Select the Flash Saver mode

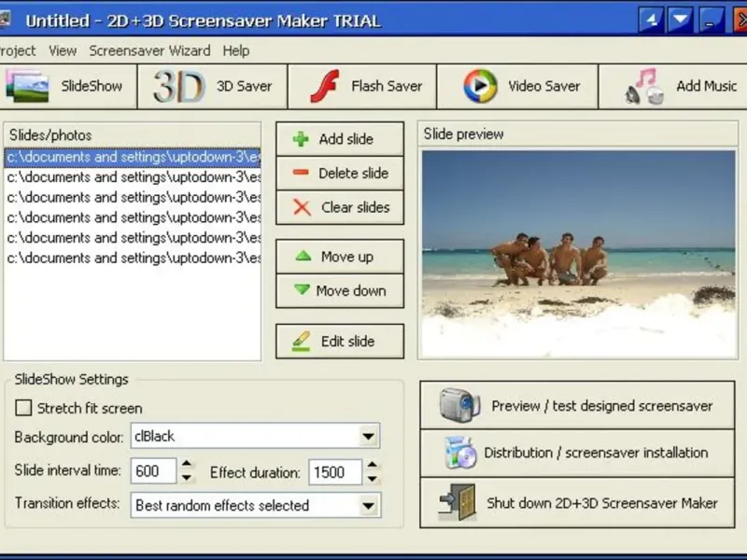362,86
